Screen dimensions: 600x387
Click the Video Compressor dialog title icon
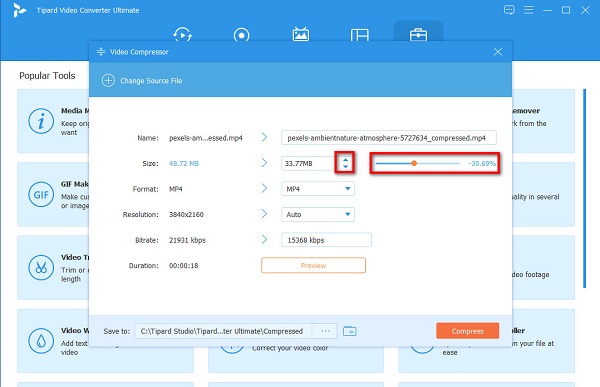[x=101, y=52]
